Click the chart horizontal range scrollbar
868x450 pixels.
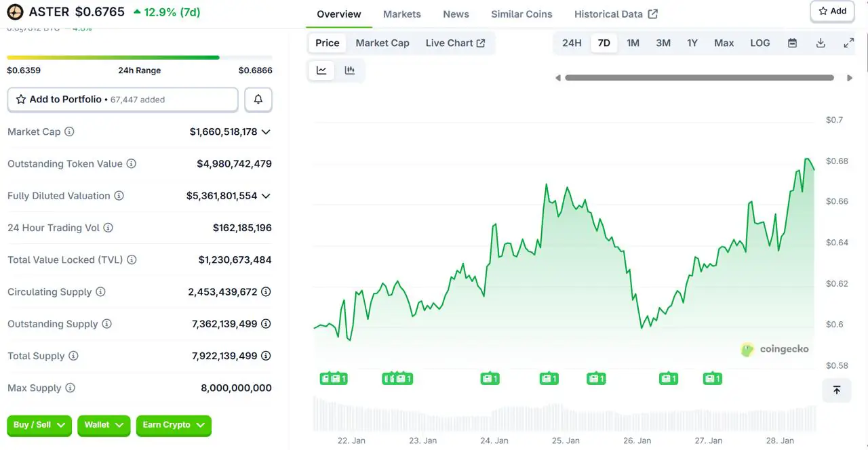pyautogui.click(x=699, y=78)
